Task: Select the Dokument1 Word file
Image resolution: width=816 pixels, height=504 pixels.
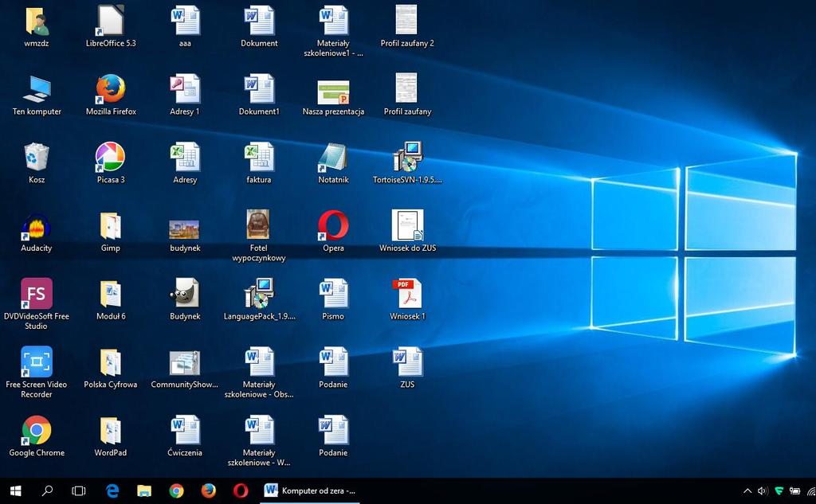Action: pos(259,89)
